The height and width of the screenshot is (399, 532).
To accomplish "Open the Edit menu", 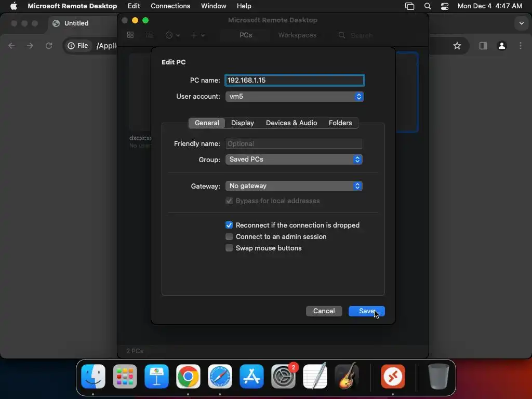I will pos(134,6).
